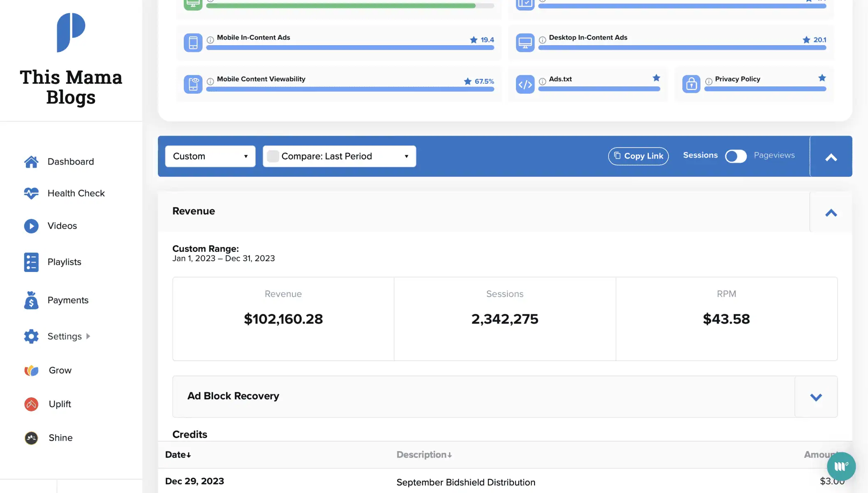
Task: Collapse the Revenue section
Action: [831, 212]
